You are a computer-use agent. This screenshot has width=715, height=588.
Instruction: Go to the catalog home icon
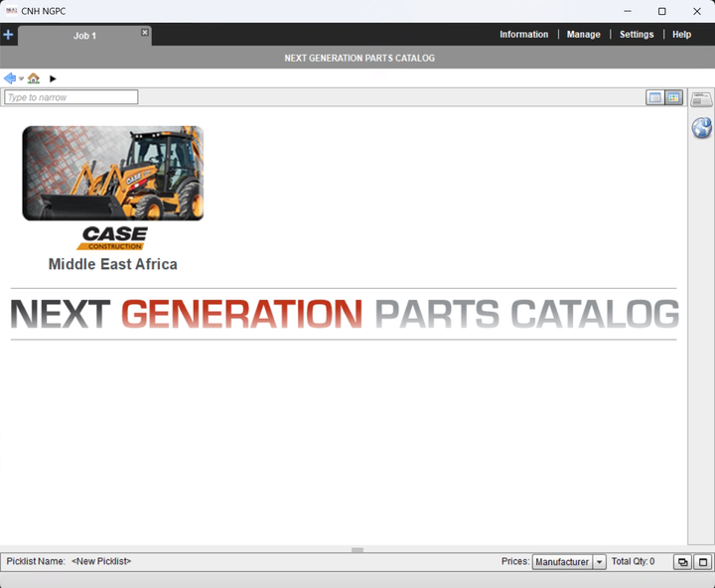coord(34,78)
